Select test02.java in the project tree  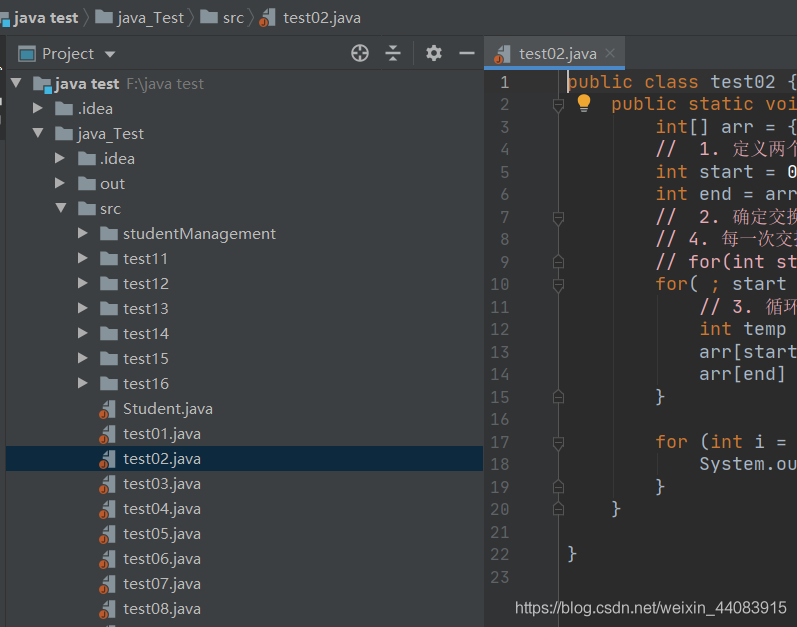coord(244,458)
